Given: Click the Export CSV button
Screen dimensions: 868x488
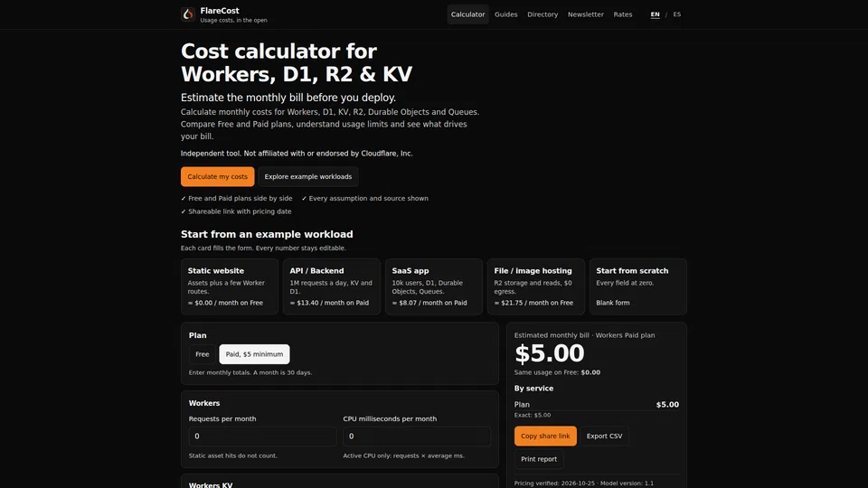Looking at the screenshot, I should pos(604,436).
